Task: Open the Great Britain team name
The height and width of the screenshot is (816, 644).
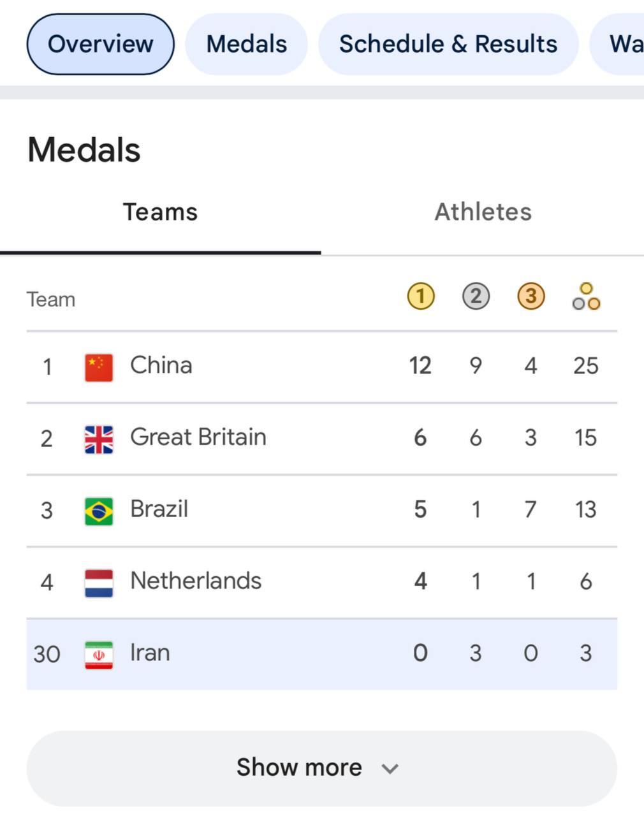Action: (x=198, y=437)
